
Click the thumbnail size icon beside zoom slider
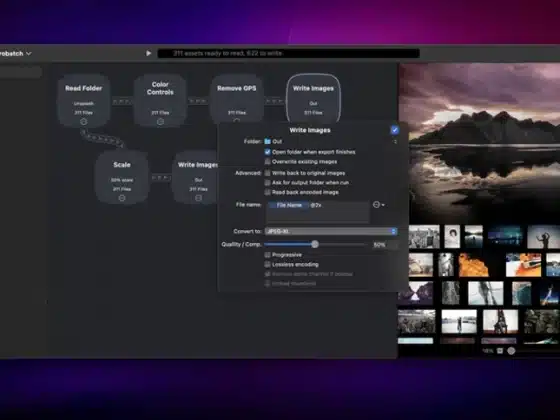[x=500, y=351]
